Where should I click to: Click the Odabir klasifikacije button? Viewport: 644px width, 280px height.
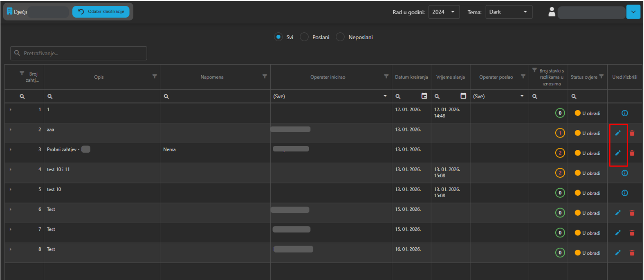point(101,12)
